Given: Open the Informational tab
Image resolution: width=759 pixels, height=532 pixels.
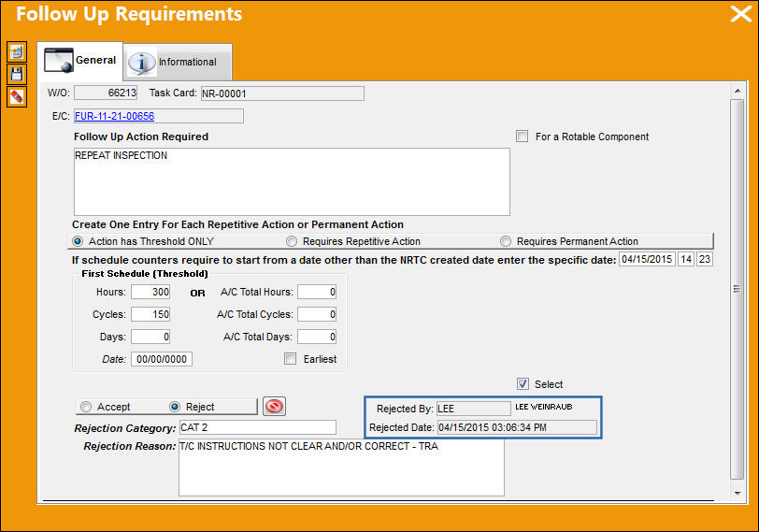Looking at the screenshot, I should coord(178,62).
